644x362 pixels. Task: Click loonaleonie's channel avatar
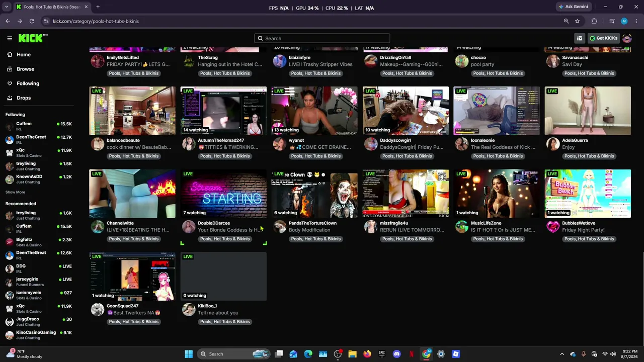click(462, 144)
